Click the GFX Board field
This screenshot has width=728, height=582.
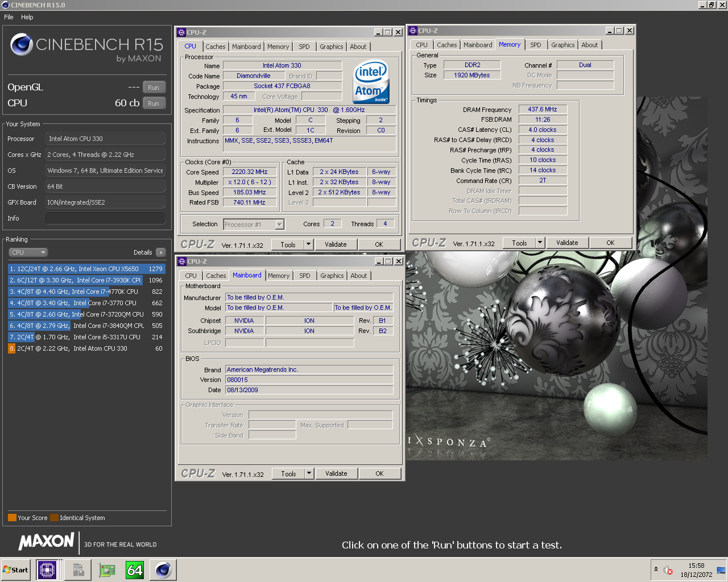105,202
